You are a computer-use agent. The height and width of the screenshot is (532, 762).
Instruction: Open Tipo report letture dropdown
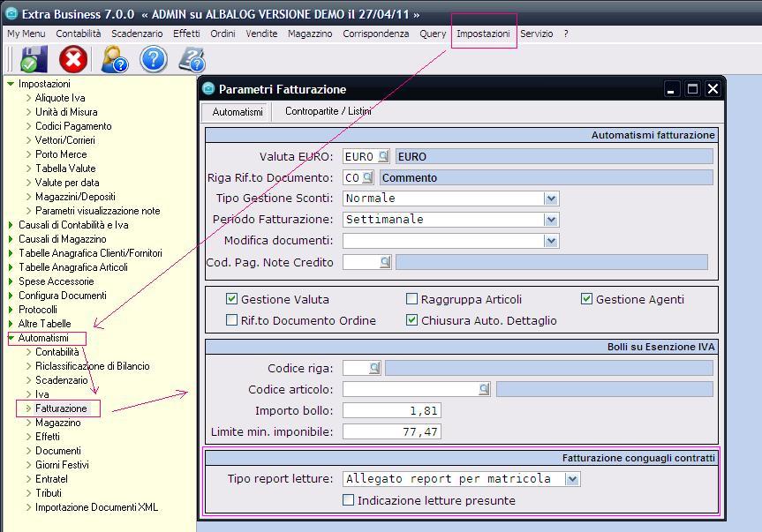pos(572,479)
